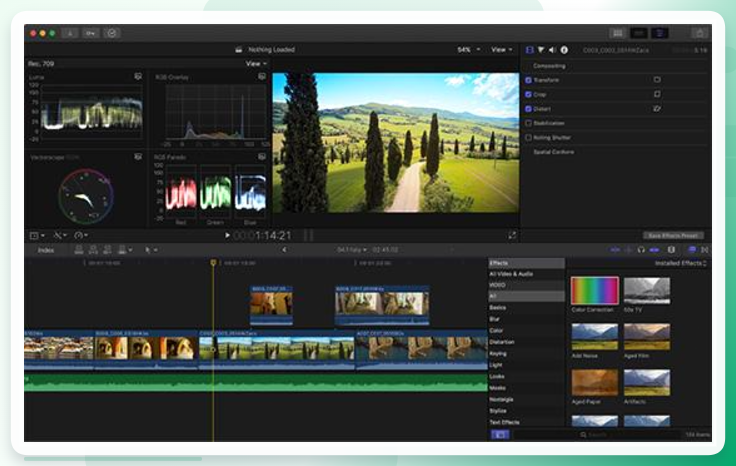Image resolution: width=736 pixels, height=466 pixels.
Task: Toggle the inspector layout icon in title bar
Action: (x=659, y=33)
